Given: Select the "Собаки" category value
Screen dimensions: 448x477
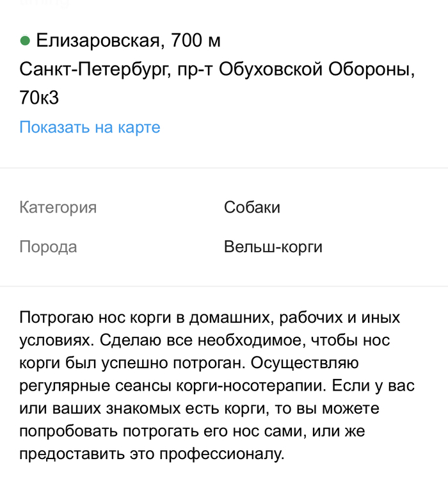Looking at the screenshot, I should click(x=252, y=207).
